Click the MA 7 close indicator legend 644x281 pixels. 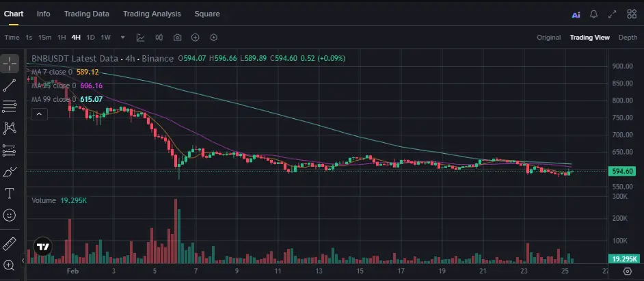[x=65, y=72]
